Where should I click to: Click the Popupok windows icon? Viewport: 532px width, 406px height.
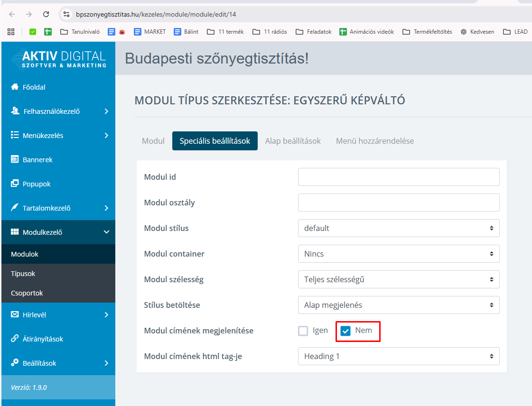pos(15,184)
